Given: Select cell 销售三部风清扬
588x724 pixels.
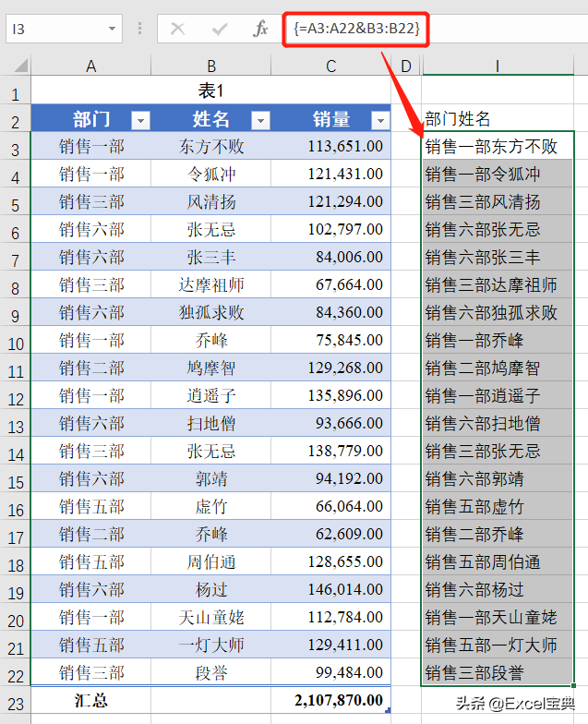Looking at the screenshot, I should click(498, 201).
